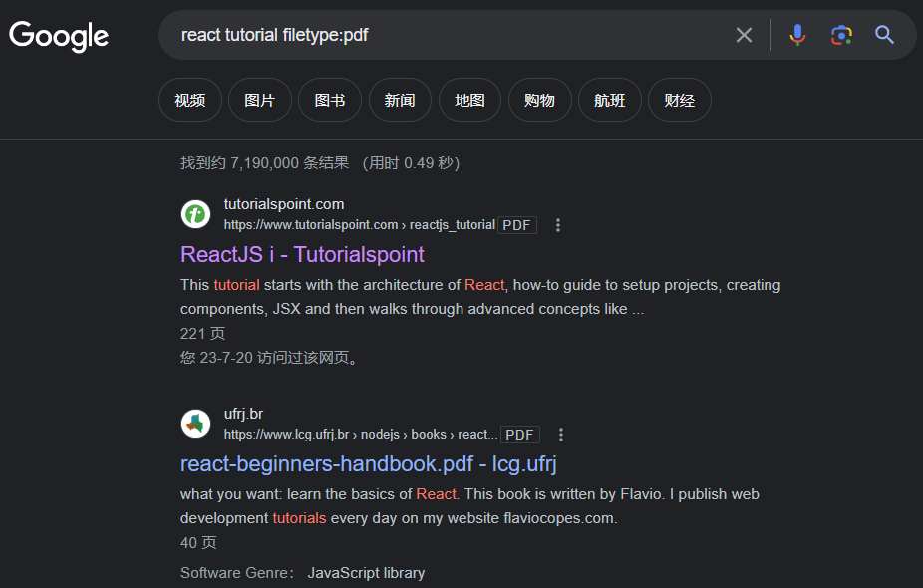This screenshot has height=588, width=923.
Task: Click the 您 23-7-20 访问过该网页 note
Action: pos(269,358)
